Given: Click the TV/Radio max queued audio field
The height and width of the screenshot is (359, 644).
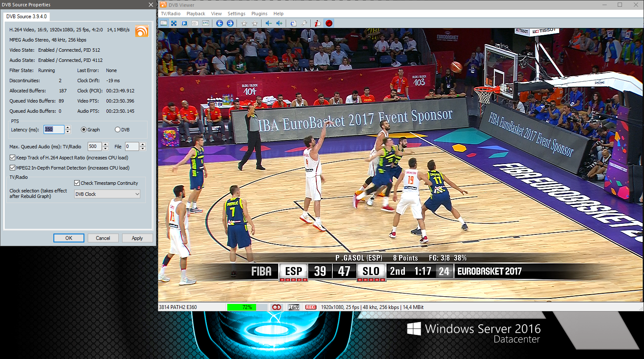Looking at the screenshot, I should click(x=95, y=147).
